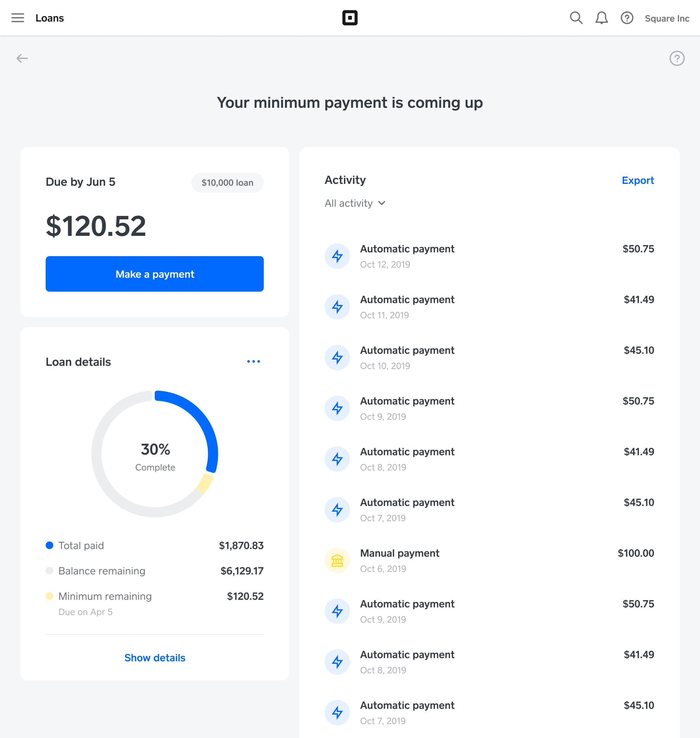This screenshot has width=700, height=738.
Task: Click the help circle icon bottom right
Action: tap(676, 58)
